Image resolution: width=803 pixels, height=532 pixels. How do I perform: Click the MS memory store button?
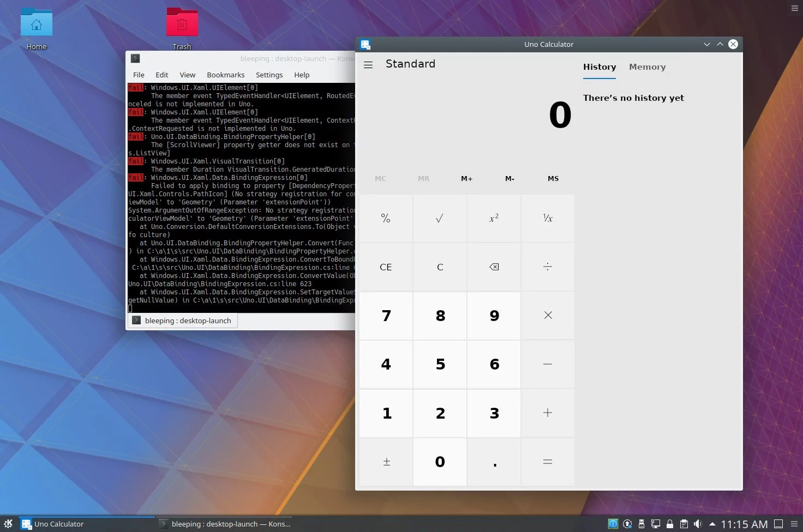pos(553,179)
